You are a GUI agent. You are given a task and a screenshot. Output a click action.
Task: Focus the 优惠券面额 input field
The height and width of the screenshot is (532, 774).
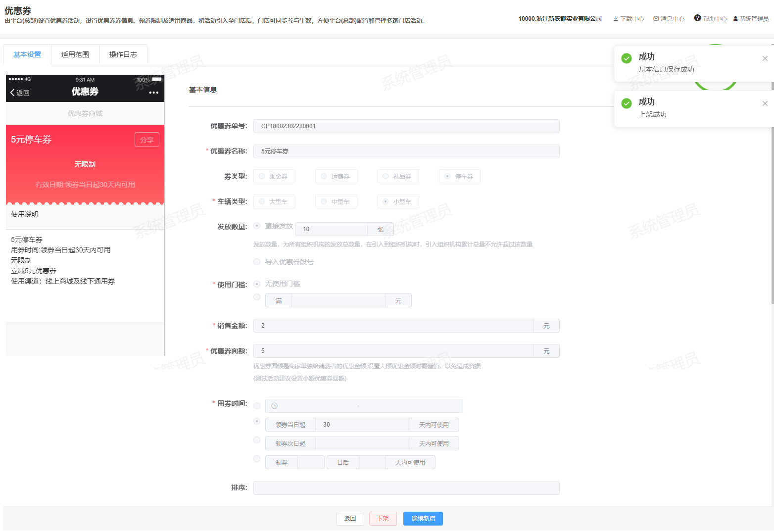tap(393, 351)
